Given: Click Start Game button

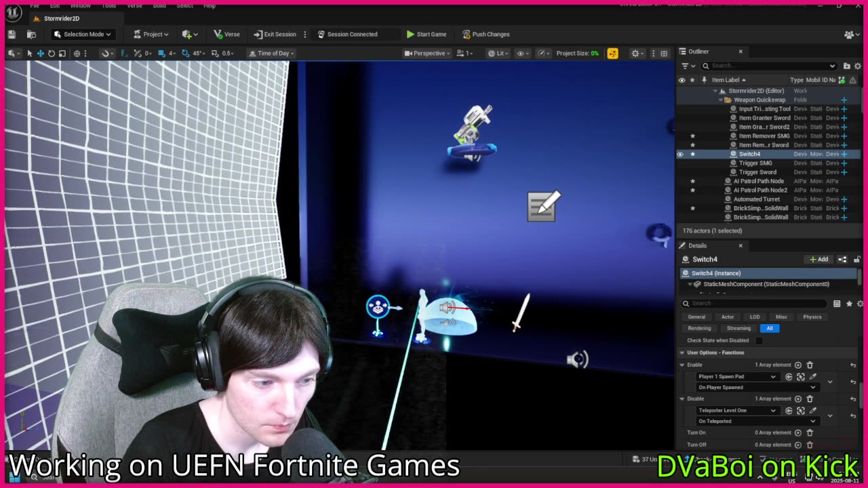Looking at the screenshot, I should pos(426,34).
